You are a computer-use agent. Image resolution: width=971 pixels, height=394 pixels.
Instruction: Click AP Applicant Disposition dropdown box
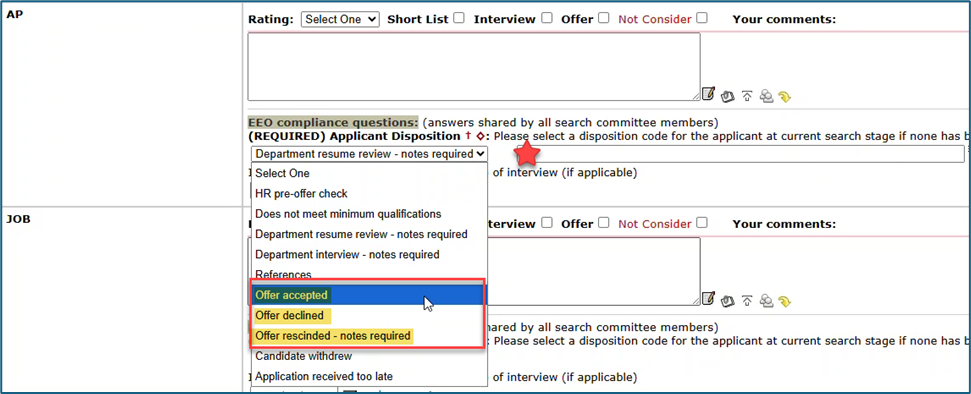click(369, 154)
